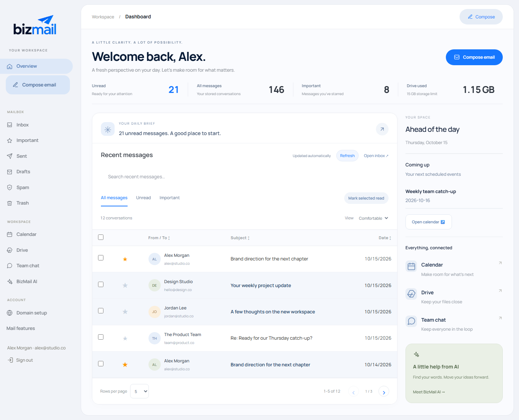Sort by Subject column
The width and height of the screenshot is (519, 420).
(x=240, y=238)
